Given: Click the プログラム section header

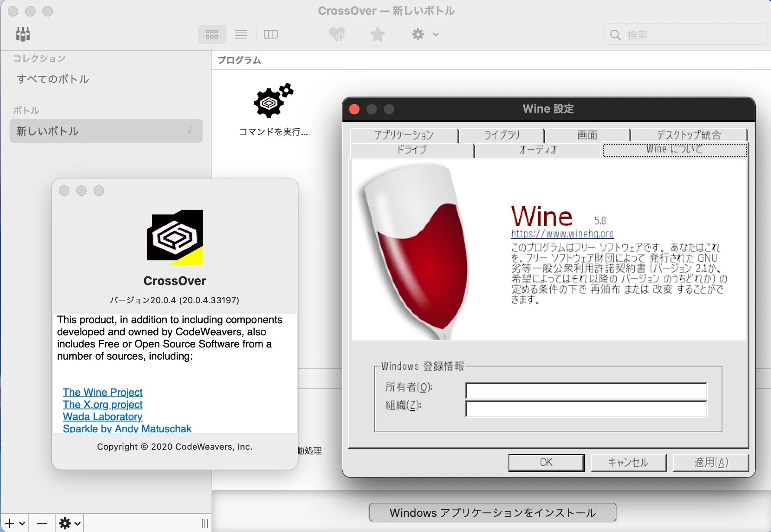Looking at the screenshot, I should (240, 60).
